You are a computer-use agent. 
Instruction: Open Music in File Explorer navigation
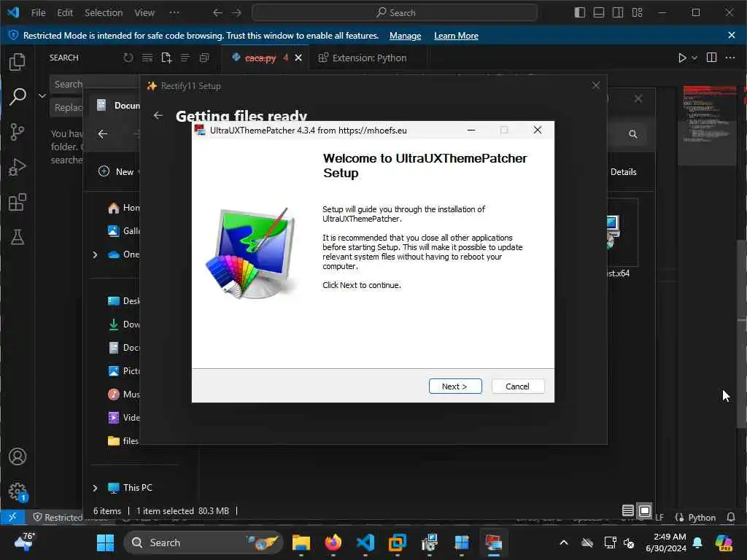click(x=124, y=394)
